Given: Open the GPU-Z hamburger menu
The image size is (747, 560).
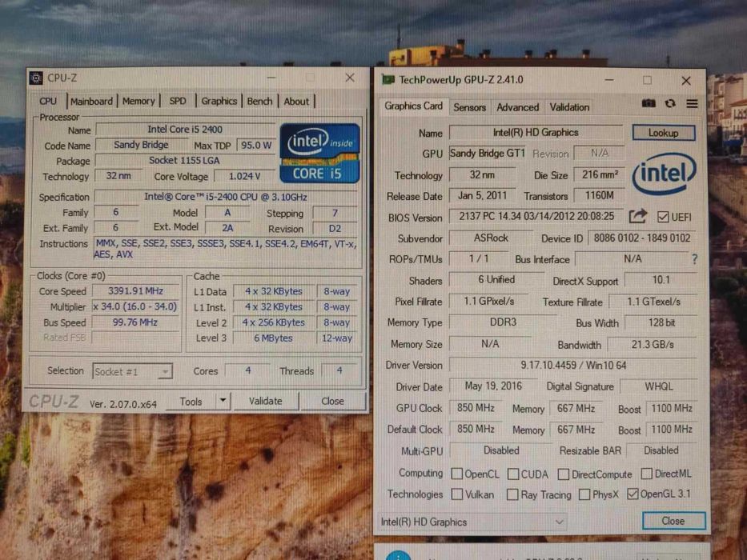Looking at the screenshot, I should [693, 103].
